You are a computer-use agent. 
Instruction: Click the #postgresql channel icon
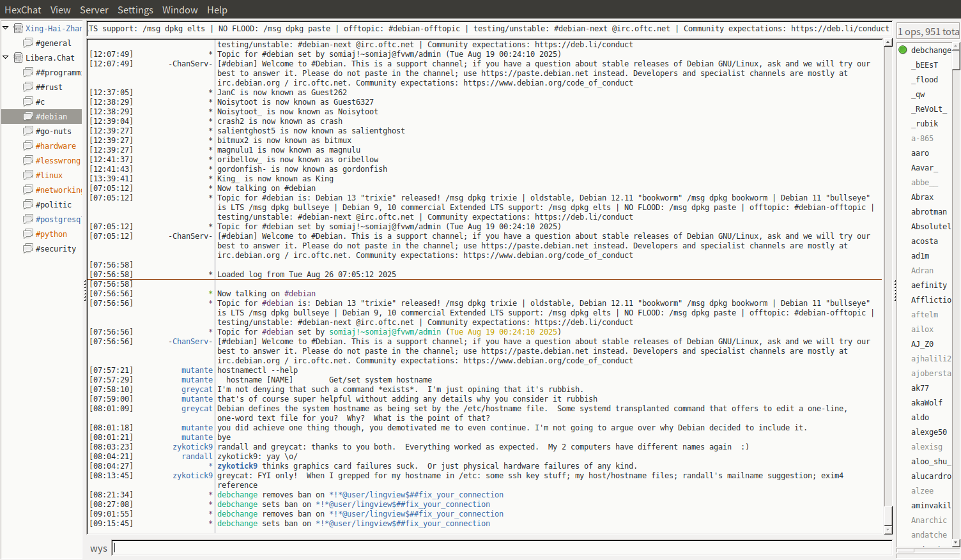coord(28,219)
